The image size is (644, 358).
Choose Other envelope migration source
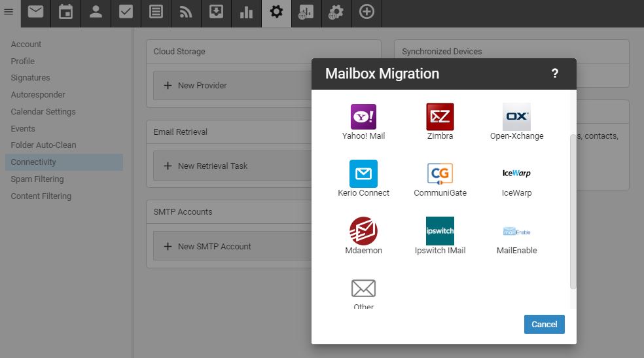pyautogui.click(x=363, y=293)
